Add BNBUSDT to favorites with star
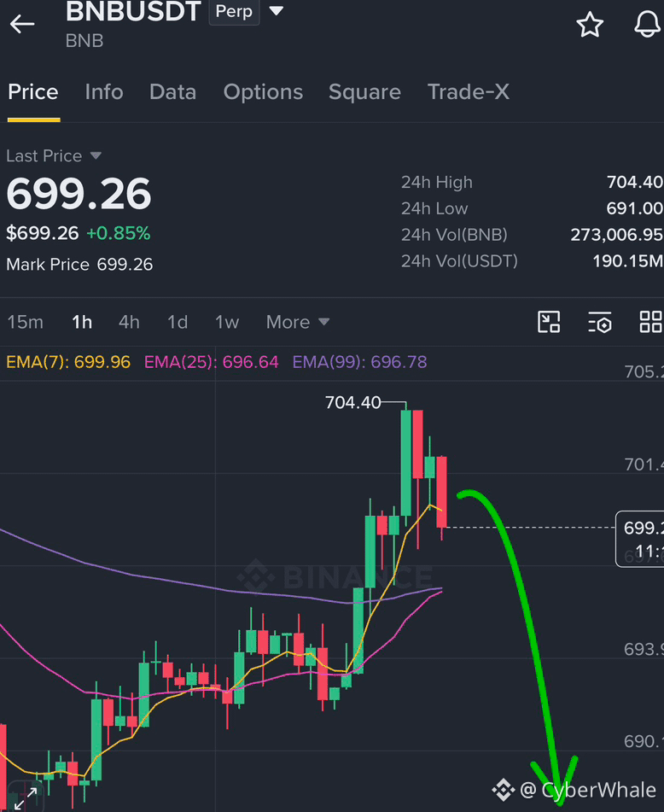Screen dimensions: 664x812 590,25
